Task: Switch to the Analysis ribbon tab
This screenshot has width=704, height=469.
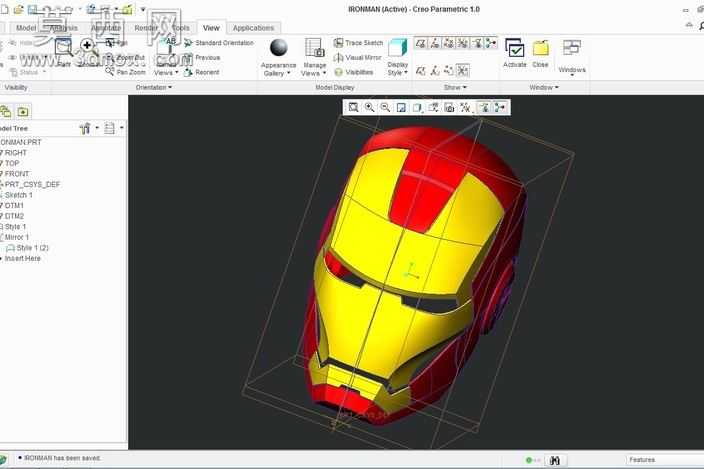Action: pyautogui.click(x=64, y=28)
